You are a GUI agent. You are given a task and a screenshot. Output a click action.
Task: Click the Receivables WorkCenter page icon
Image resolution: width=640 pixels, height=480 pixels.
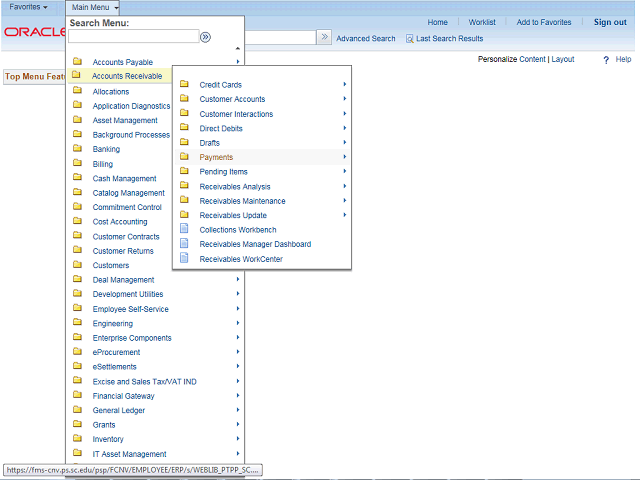(x=184, y=258)
